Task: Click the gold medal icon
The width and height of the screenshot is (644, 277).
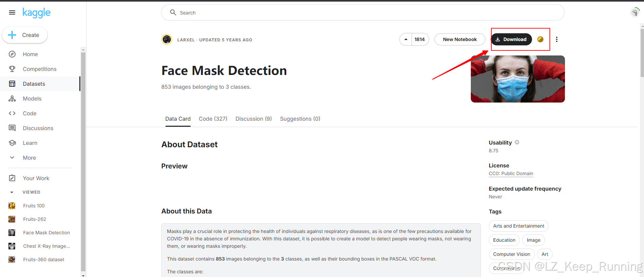Action: [x=540, y=39]
